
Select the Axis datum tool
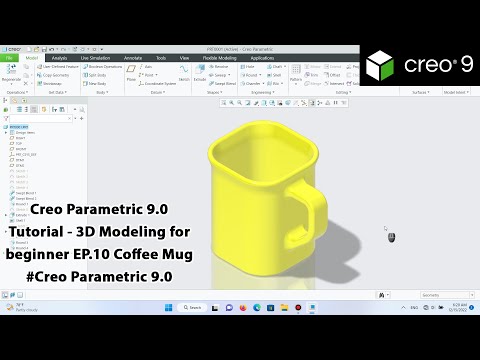point(146,67)
